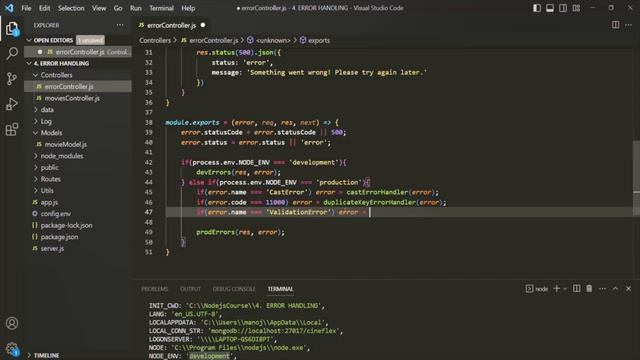
Task: Open editor more actions ellipsis
Action: 629,25
